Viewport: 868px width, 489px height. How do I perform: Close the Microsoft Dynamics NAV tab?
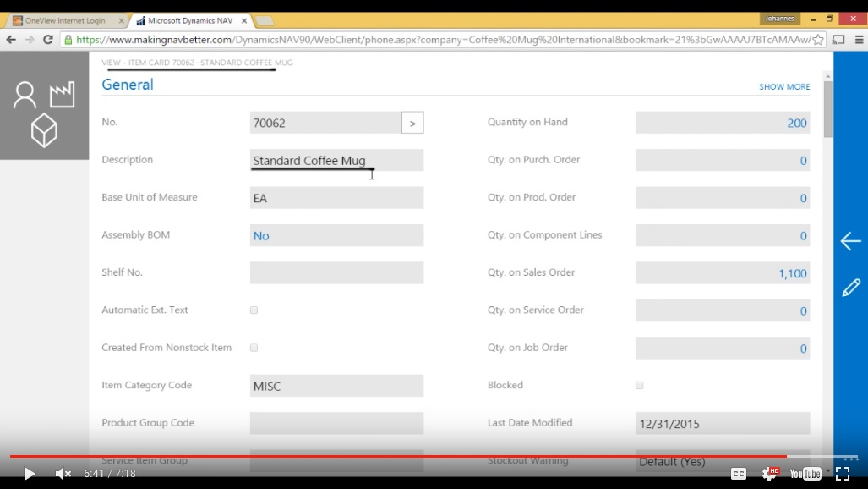[244, 20]
